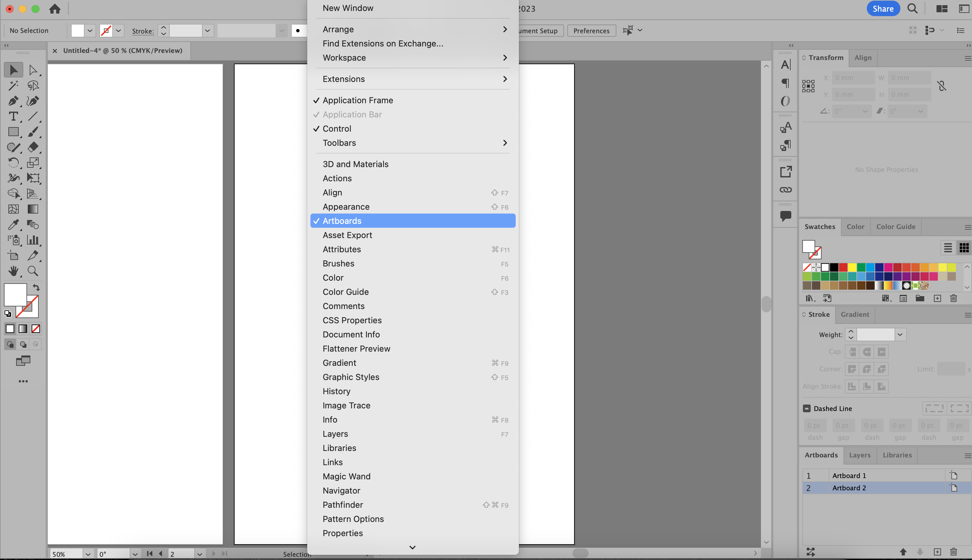The image size is (972, 560).
Task: Click the Home icon in the title bar
Action: (55, 9)
